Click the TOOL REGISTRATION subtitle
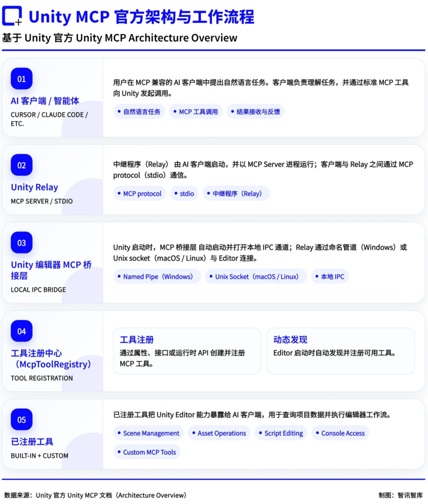The height and width of the screenshot is (504, 428). (42, 378)
